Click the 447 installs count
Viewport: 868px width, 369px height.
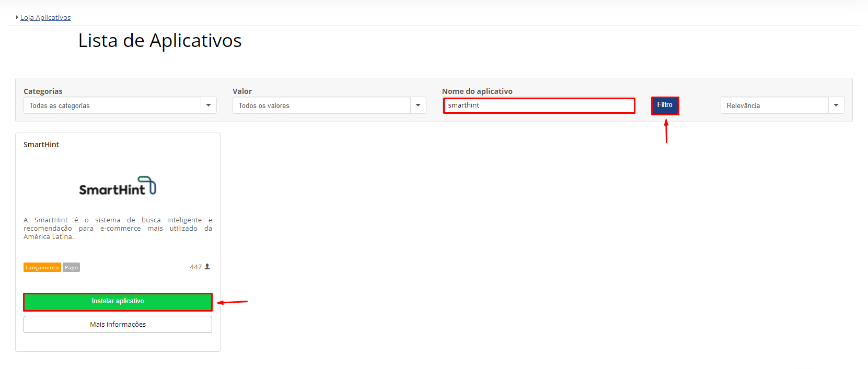(196, 267)
